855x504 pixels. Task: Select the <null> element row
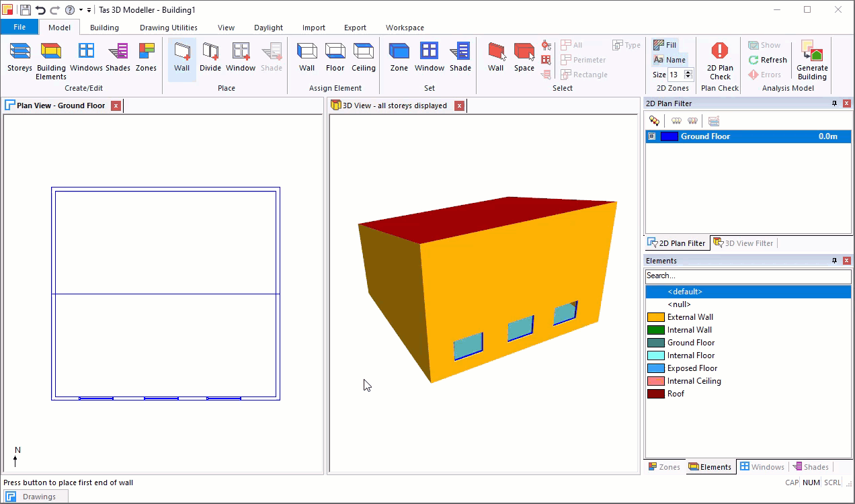748,304
